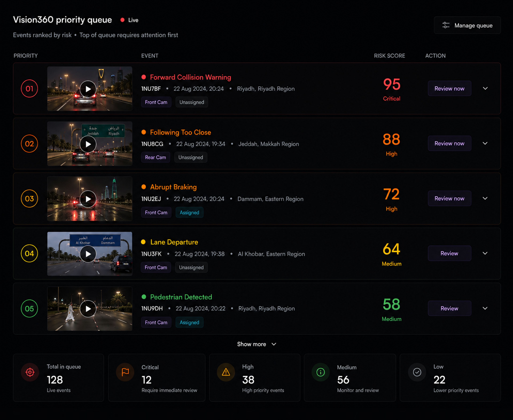The width and height of the screenshot is (513, 420).
Task: Click the warning triangle icon in High card
Action: point(226,372)
